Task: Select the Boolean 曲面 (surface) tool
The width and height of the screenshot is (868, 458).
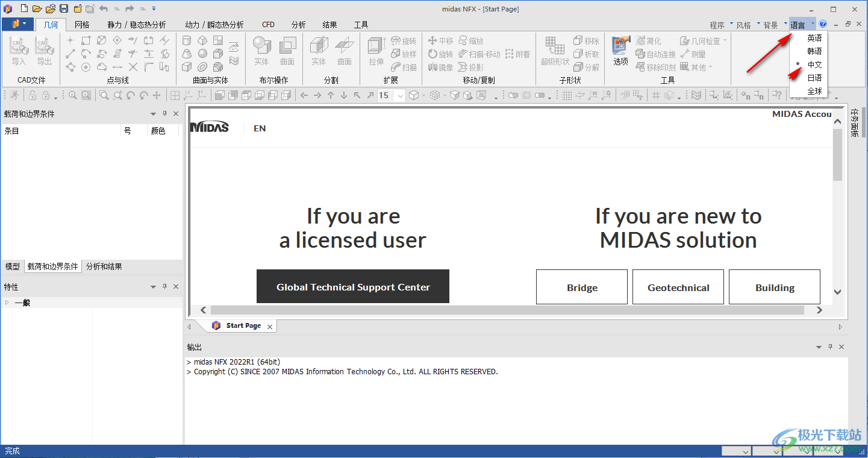Action: coord(287,51)
